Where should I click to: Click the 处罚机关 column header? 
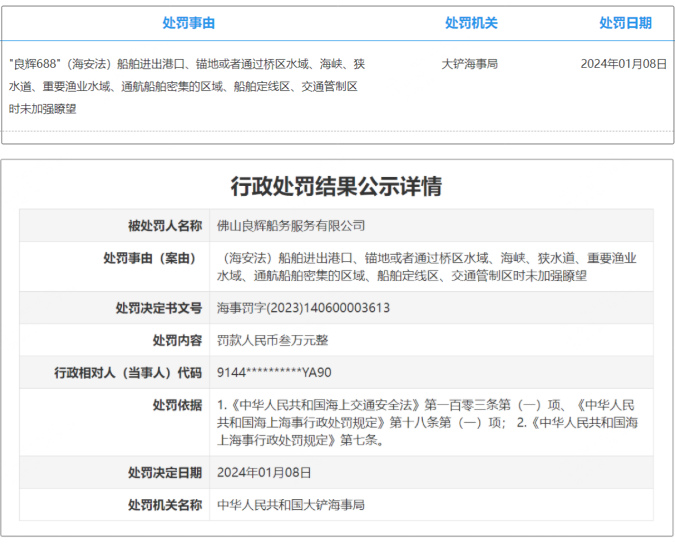(471, 23)
